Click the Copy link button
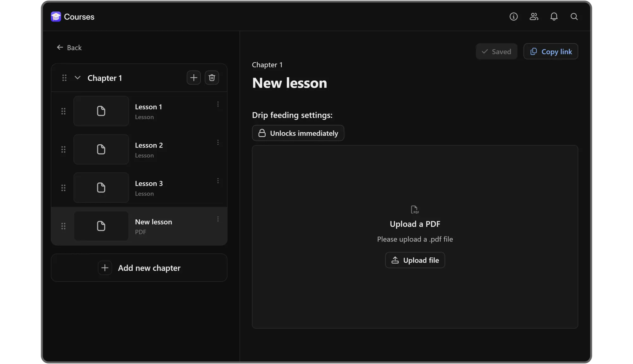Screen dimensions: 633x364 tap(550, 51)
